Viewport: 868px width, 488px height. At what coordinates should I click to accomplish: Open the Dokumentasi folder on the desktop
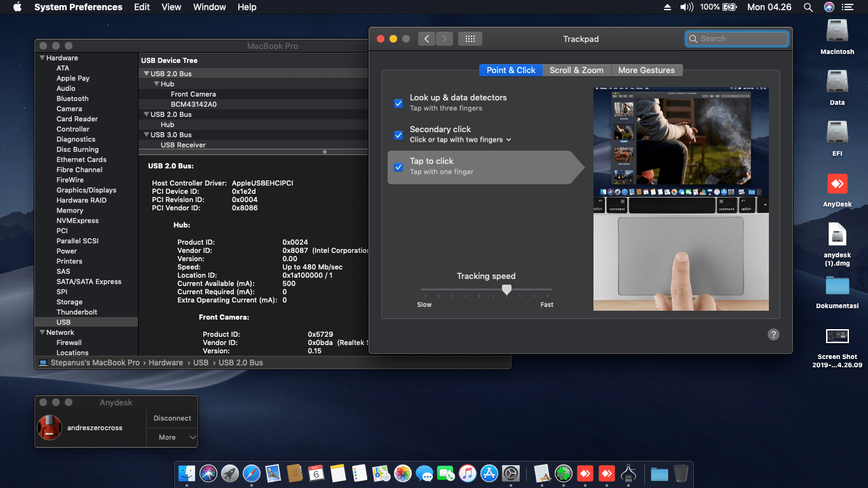pos(837,286)
